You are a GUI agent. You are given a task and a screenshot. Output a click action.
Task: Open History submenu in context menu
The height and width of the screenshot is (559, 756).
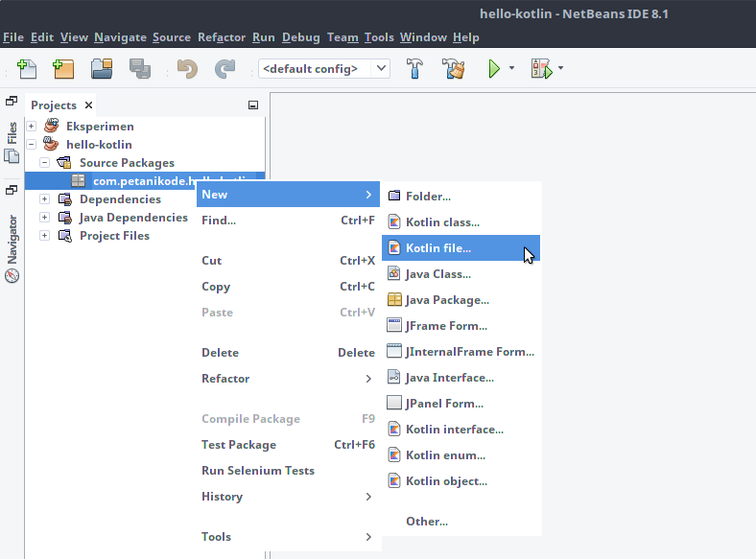(x=289, y=497)
